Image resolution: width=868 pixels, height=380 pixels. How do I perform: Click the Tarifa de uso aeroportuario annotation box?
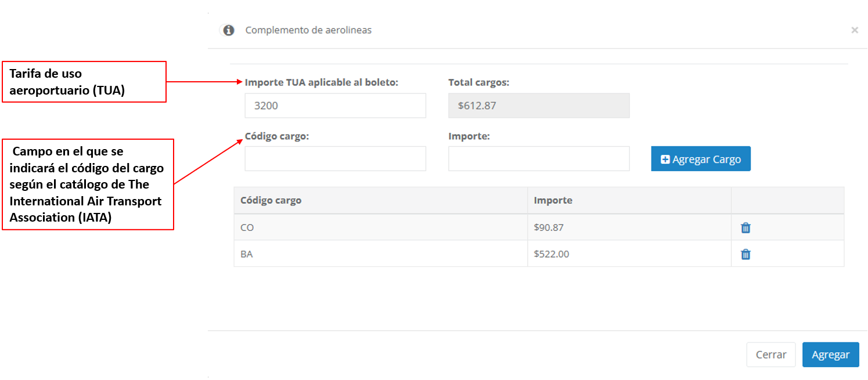(x=84, y=82)
